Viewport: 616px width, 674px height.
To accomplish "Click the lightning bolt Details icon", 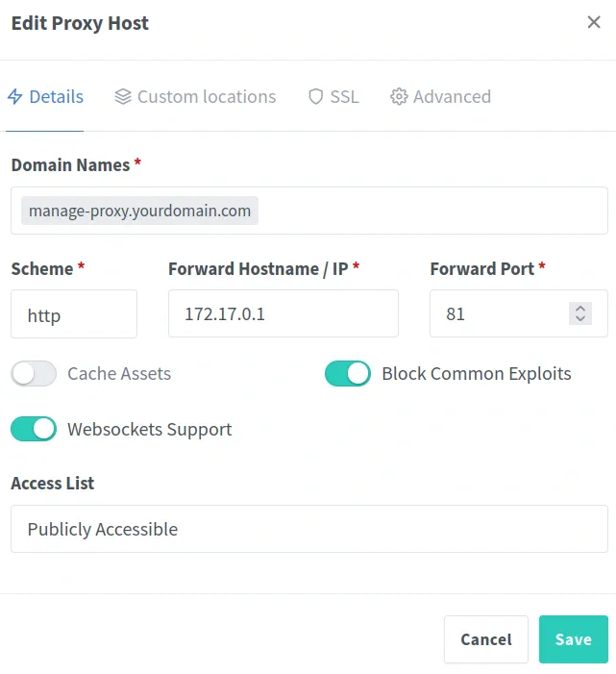I will click(15, 97).
